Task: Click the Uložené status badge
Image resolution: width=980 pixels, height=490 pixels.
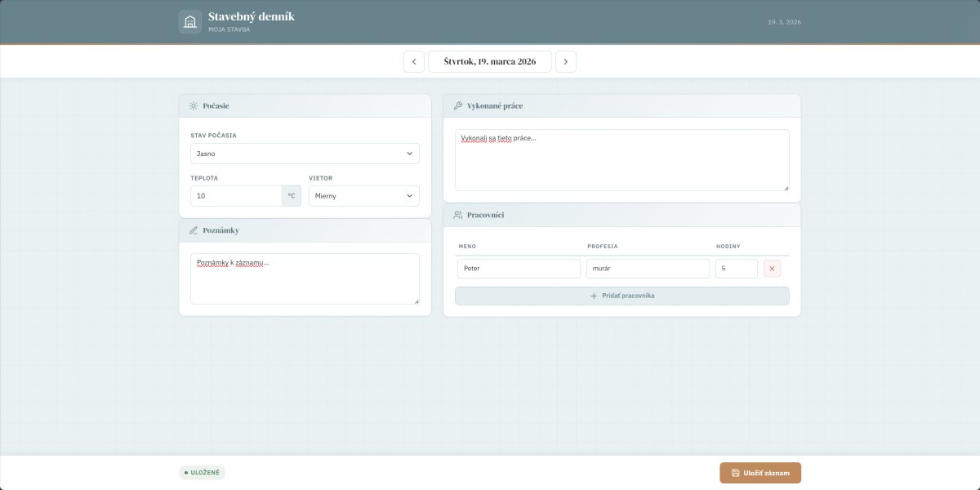Action: 202,472
